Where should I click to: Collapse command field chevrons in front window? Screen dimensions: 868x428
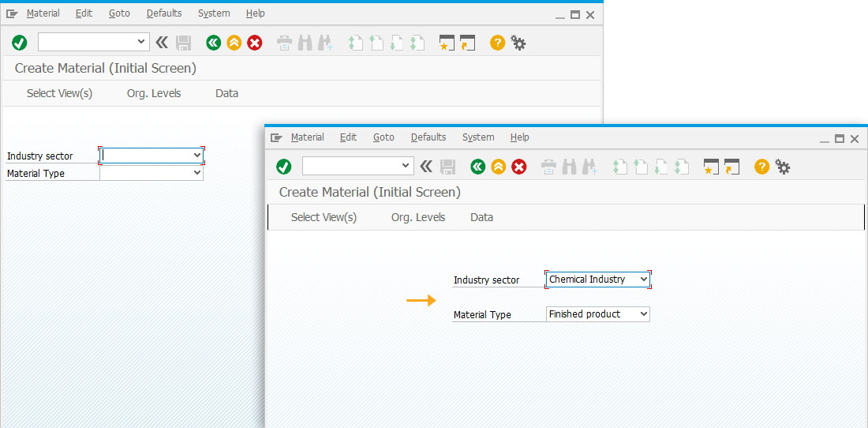click(425, 166)
